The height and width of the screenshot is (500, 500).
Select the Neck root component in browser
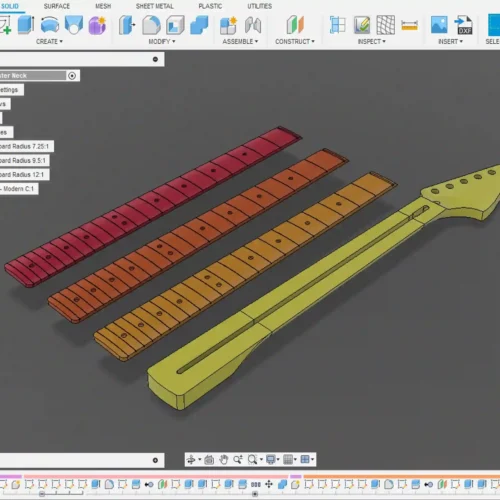[x=33, y=76]
